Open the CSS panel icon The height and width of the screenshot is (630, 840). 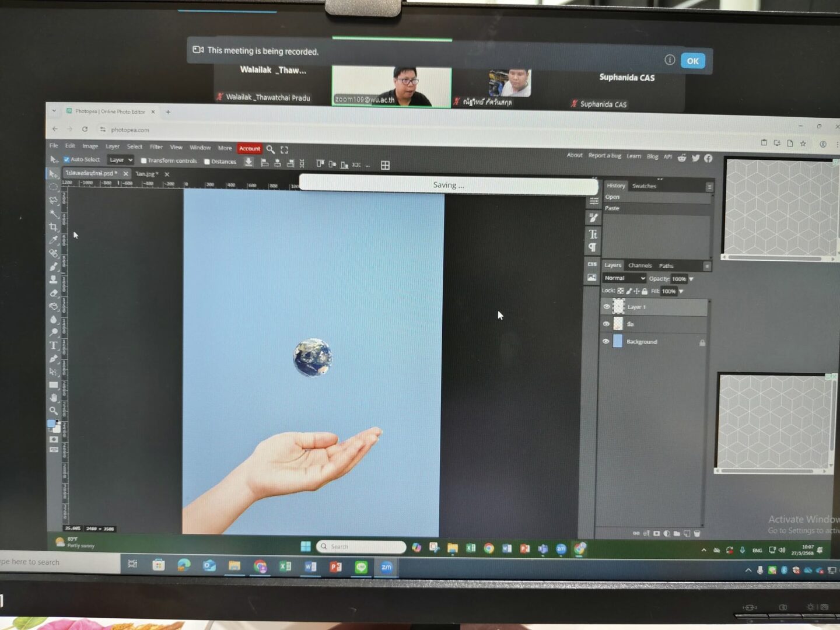(592, 264)
